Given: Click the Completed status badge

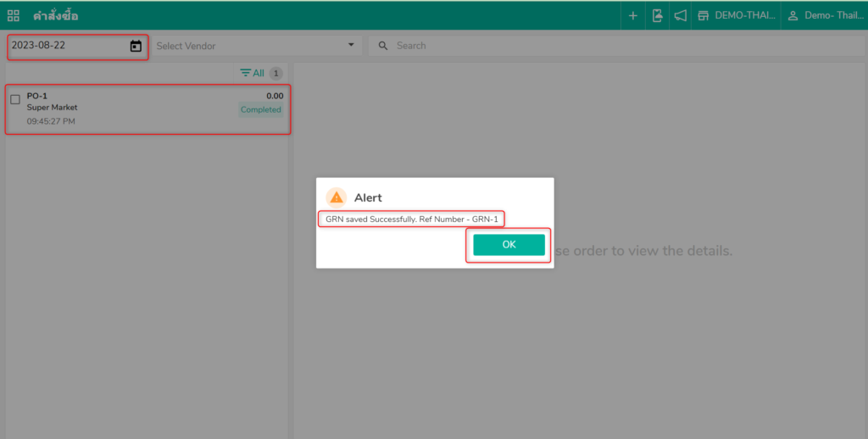Looking at the screenshot, I should click(x=261, y=109).
